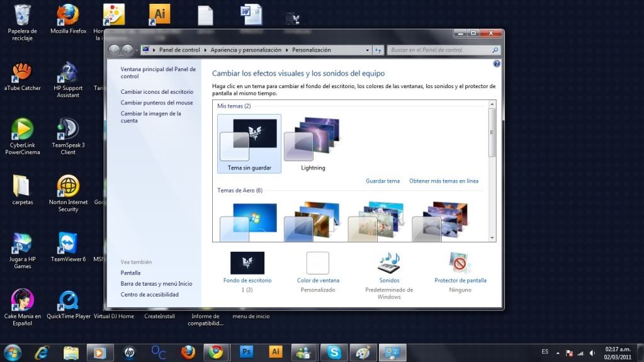644x362 pixels.
Task: Click the Back navigation button
Action: point(114,50)
